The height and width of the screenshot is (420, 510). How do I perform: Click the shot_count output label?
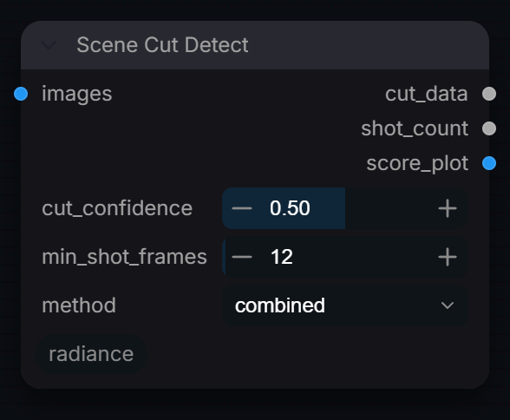click(x=415, y=128)
